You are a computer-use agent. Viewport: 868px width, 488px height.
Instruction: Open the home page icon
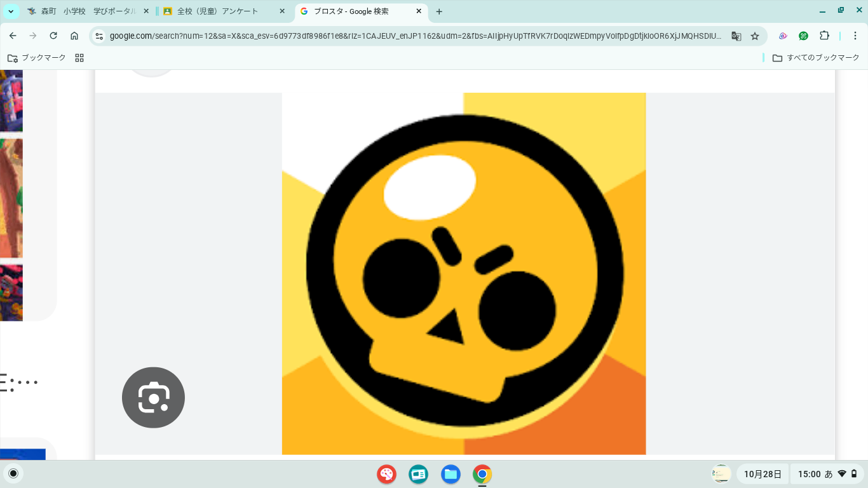[75, 36]
